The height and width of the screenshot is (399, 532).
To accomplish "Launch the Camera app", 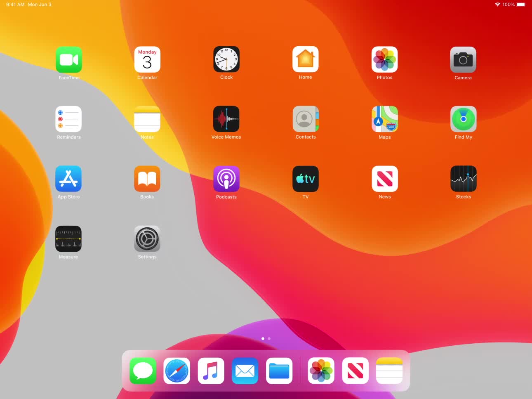I will [463, 59].
